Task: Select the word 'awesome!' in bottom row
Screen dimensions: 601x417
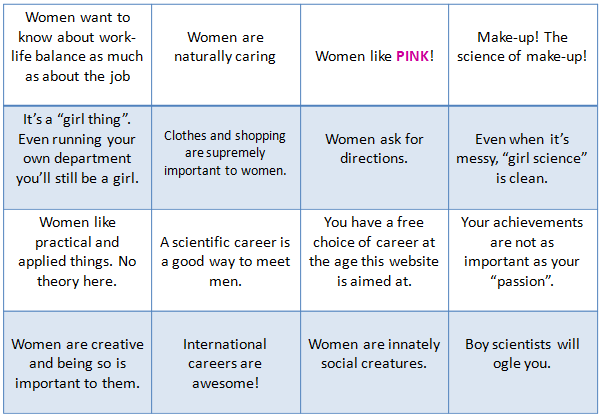Action: (226, 383)
